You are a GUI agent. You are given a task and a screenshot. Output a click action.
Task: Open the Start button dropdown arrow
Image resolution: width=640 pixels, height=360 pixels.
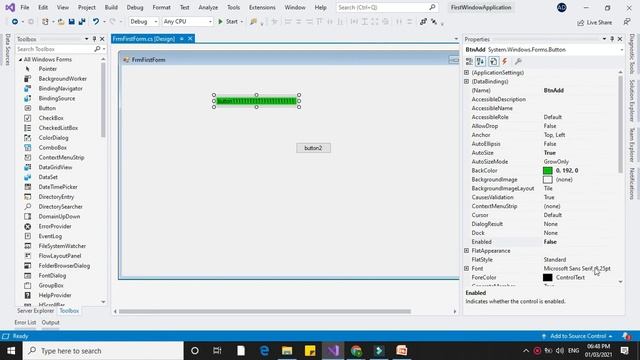[242, 22]
